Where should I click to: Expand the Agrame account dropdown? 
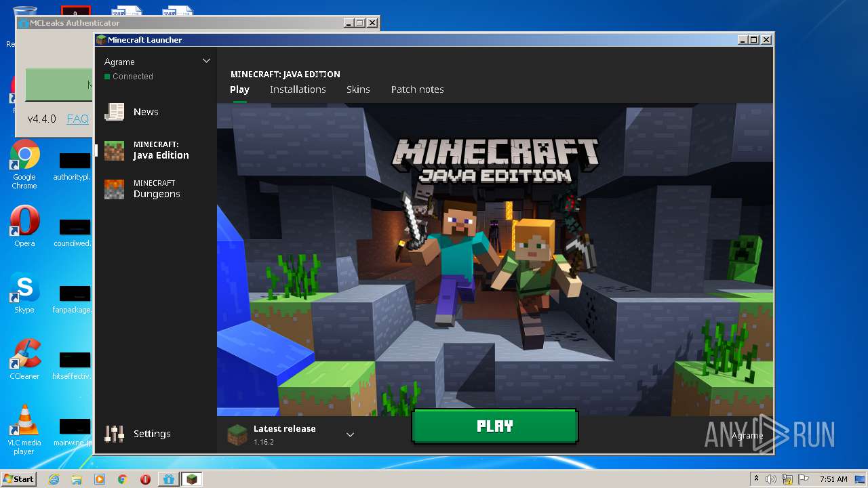pyautogui.click(x=206, y=61)
